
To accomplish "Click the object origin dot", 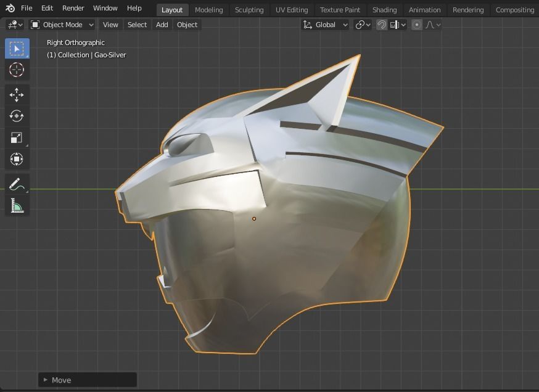I will pyautogui.click(x=254, y=219).
